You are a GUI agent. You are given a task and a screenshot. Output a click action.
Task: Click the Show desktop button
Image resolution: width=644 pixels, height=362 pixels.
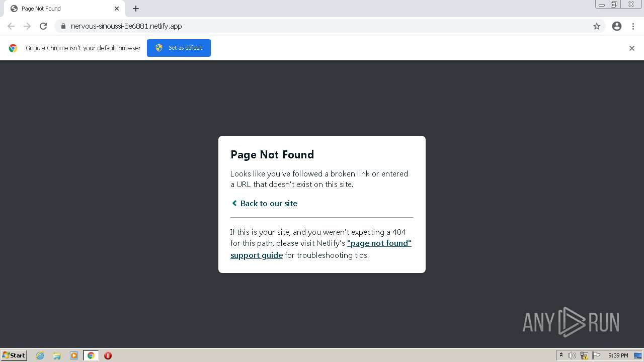(x=639, y=355)
